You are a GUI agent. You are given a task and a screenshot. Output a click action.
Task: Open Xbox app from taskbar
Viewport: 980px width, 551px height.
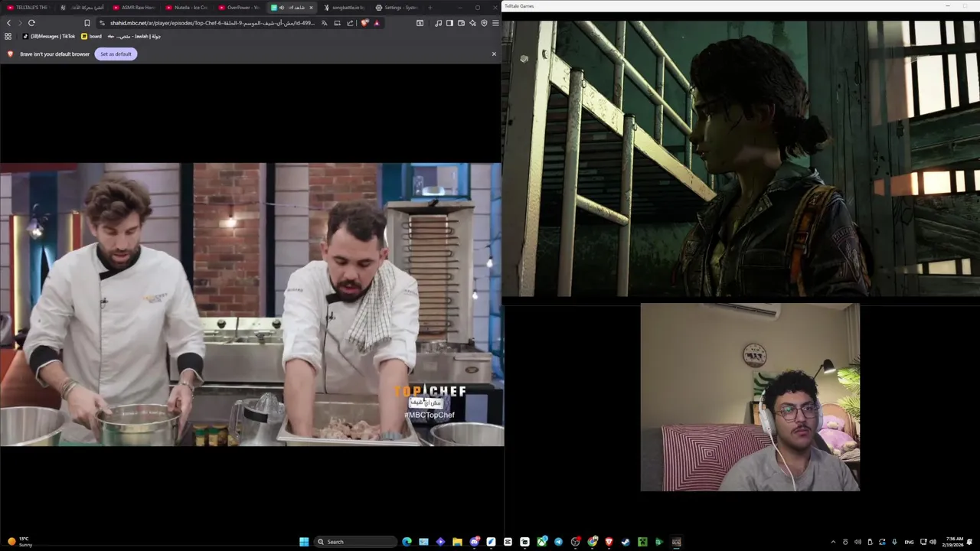(542, 542)
